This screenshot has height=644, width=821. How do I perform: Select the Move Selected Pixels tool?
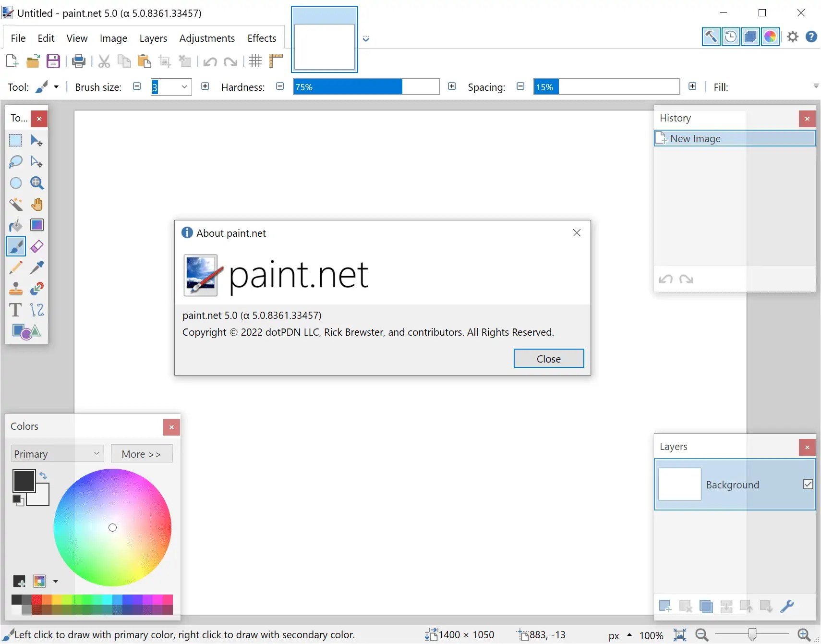(x=36, y=140)
